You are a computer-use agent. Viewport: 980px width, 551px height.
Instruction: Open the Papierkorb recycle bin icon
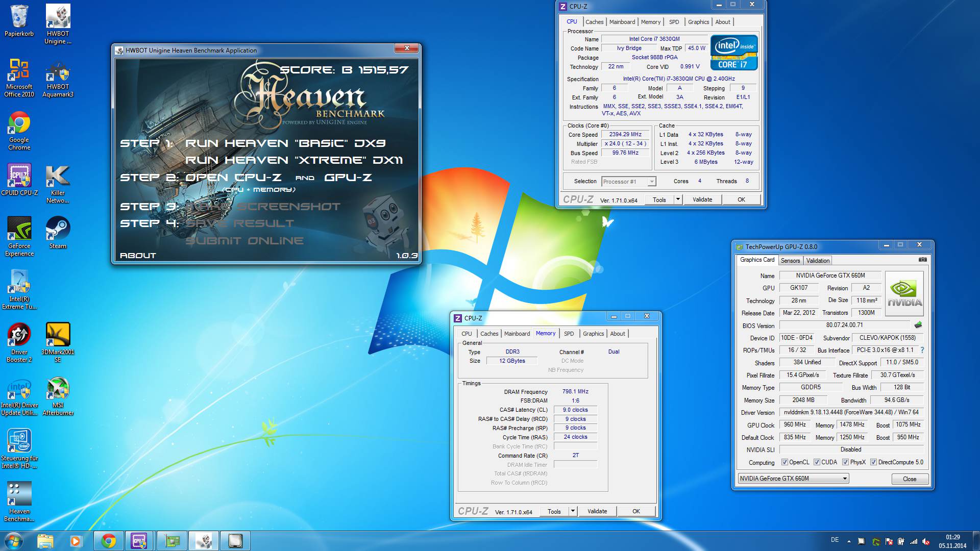(x=19, y=21)
